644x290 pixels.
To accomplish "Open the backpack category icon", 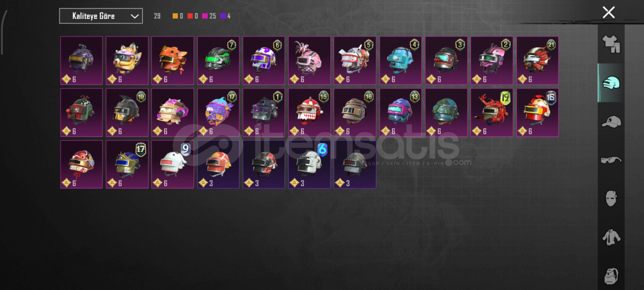I will (x=611, y=276).
